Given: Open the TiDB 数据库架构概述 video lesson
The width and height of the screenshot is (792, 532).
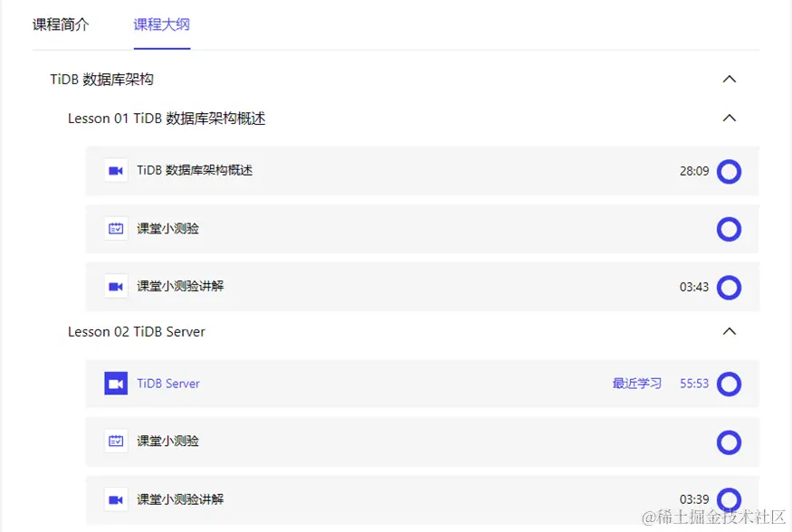Looking at the screenshot, I should (195, 171).
